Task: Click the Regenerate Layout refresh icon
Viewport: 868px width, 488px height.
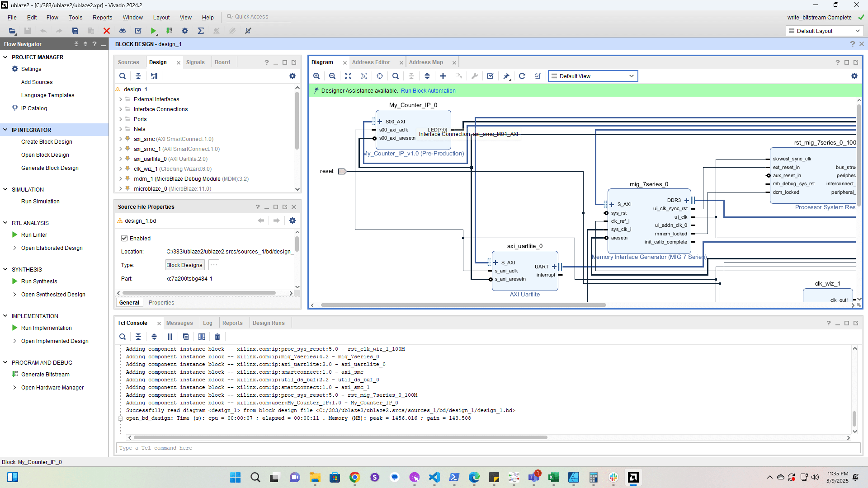Action: coord(522,76)
